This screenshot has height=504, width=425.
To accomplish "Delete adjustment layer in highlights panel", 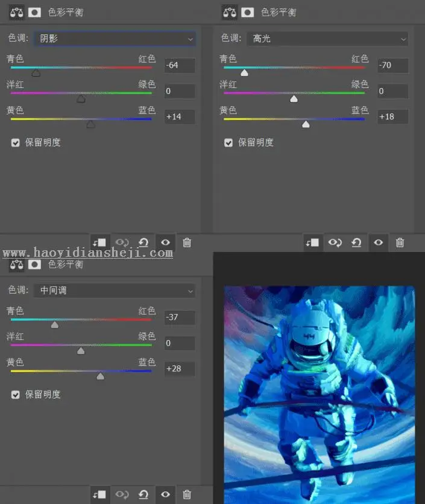I will pyautogui.click(x=400, y=242).
